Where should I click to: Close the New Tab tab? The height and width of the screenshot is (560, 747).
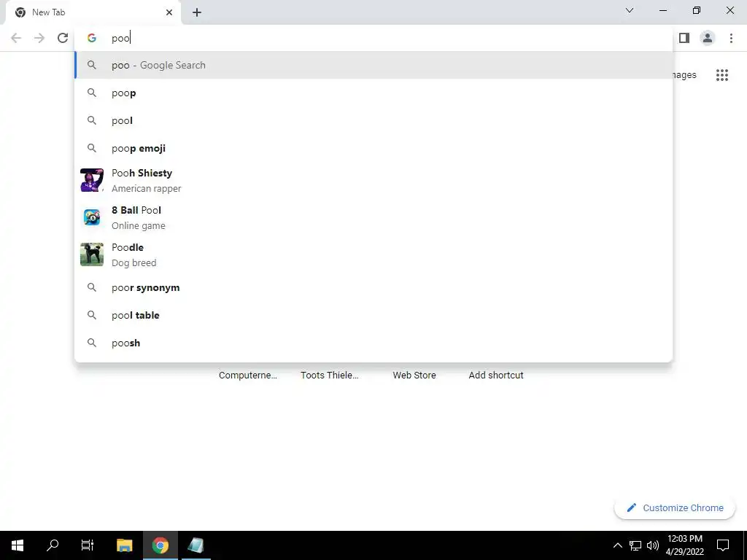click(169, 12)
